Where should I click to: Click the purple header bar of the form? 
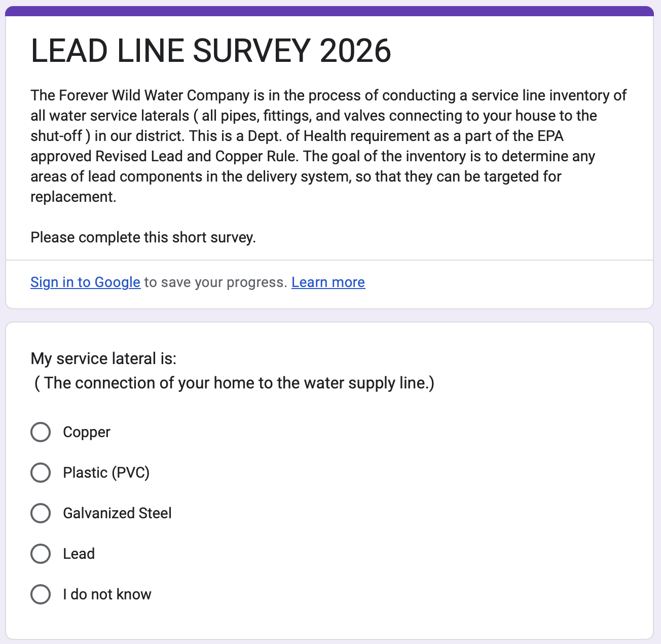click(329, 11)
